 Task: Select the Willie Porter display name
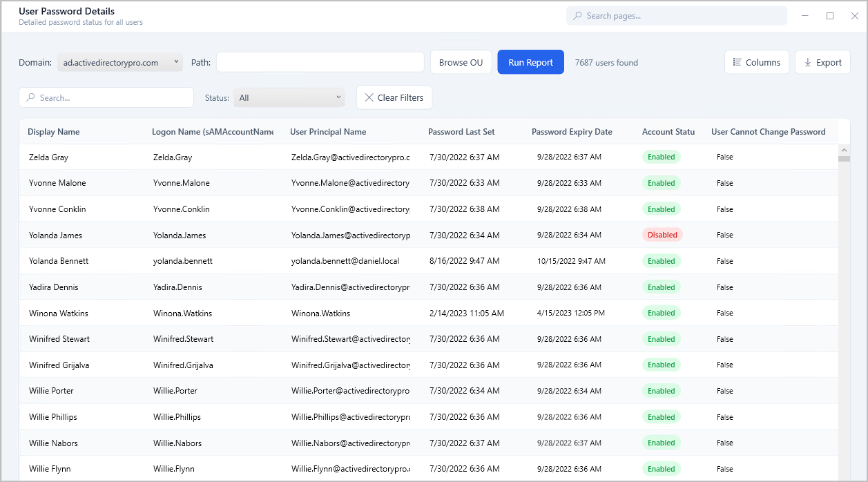point(51,391)
